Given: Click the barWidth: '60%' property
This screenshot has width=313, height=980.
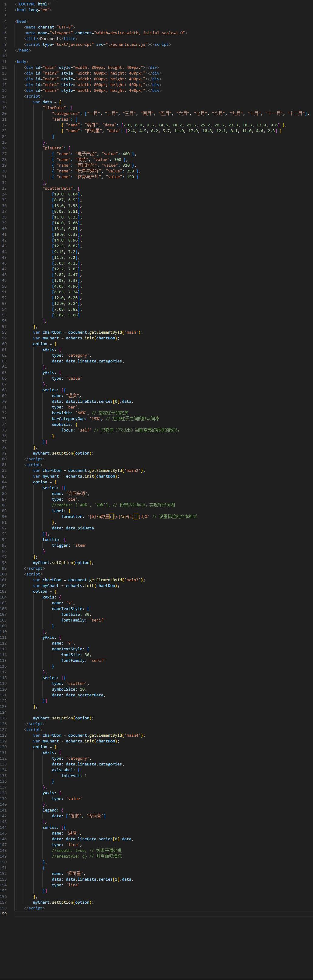Looking at the screenshot, I should pos(70,413).
